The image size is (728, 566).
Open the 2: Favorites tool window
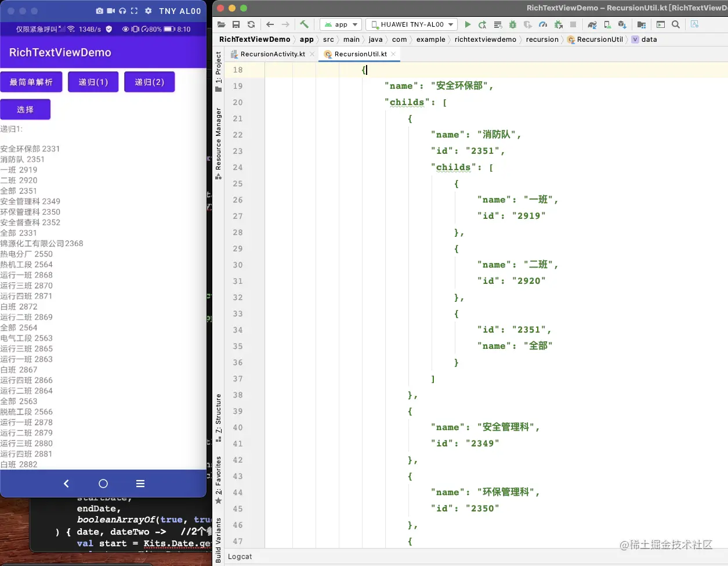[219, 480]
